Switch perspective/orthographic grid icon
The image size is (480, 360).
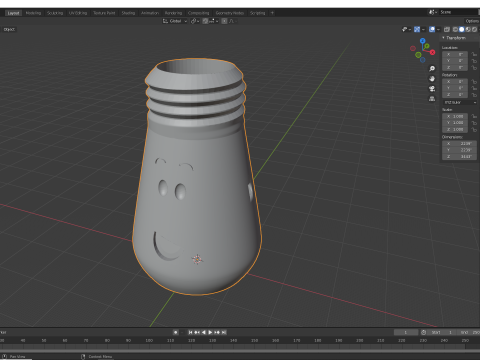click(432, 99)
